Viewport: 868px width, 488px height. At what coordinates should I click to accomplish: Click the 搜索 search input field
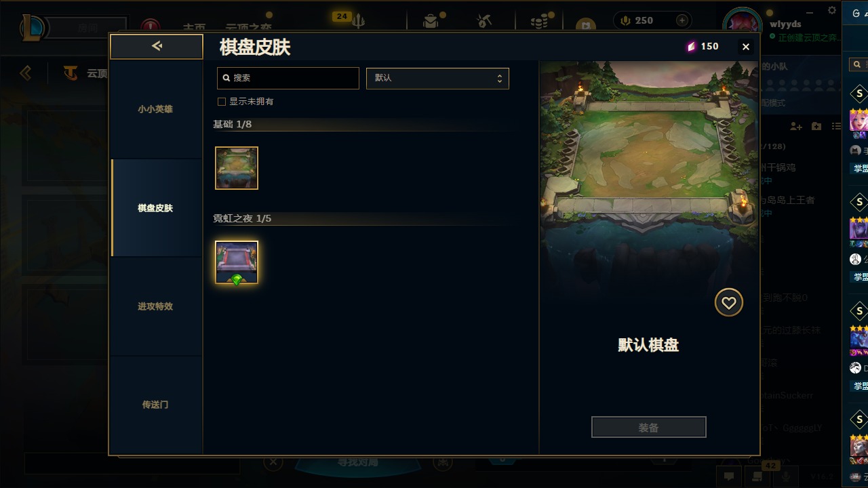click(x=288, y=78)
